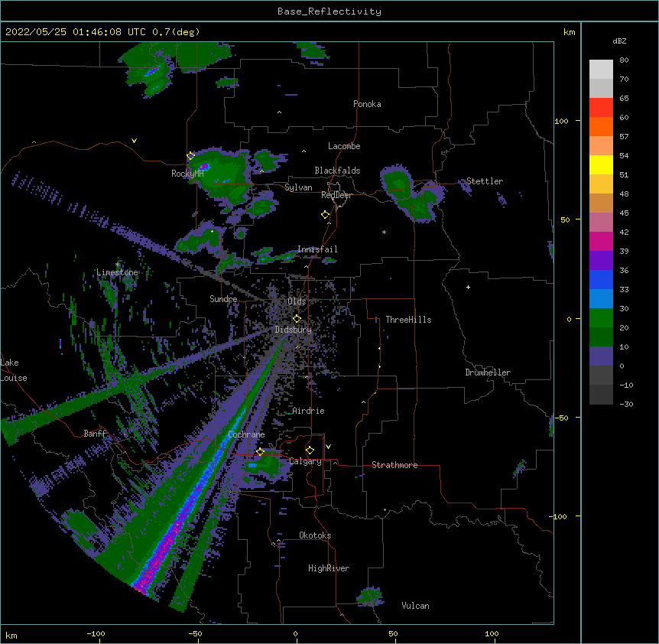
Task: Click the km unit label at top right
Action: [x=569, y=32]
